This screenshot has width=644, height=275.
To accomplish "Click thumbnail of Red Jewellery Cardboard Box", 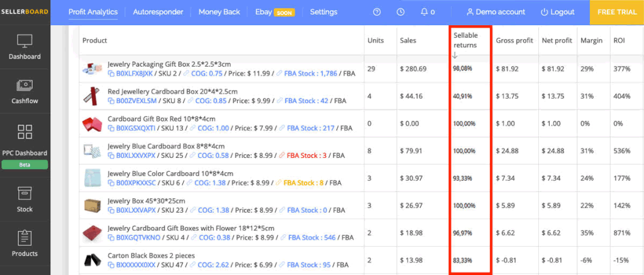I will click(x=91, y=96).
